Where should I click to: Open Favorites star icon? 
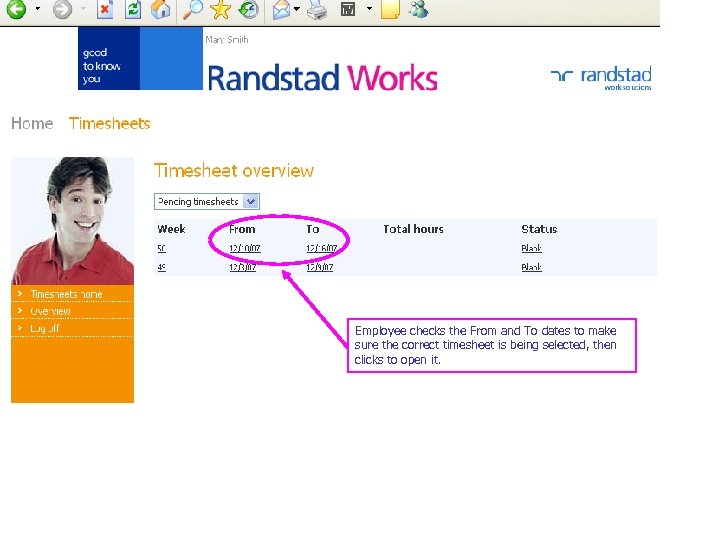pyautogui.click(x=220, y=9)
